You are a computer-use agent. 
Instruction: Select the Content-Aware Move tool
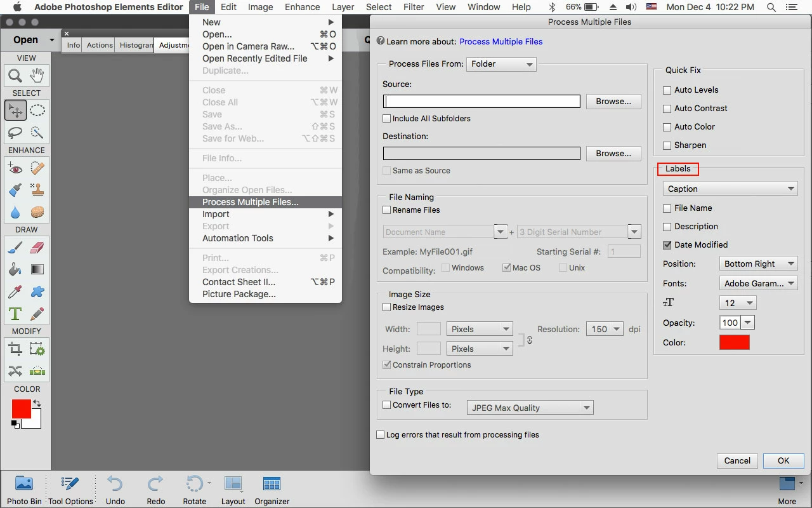(x=15, y=371)
